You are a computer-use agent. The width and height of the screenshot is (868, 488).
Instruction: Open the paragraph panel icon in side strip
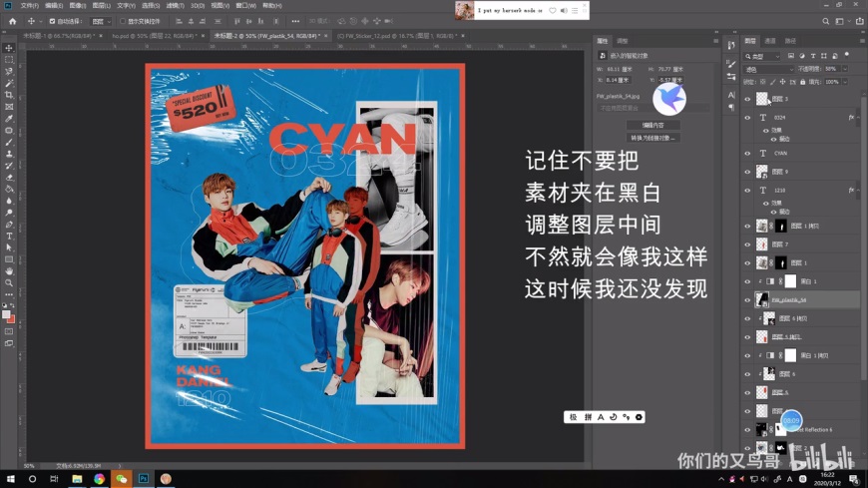click(731, 107)
